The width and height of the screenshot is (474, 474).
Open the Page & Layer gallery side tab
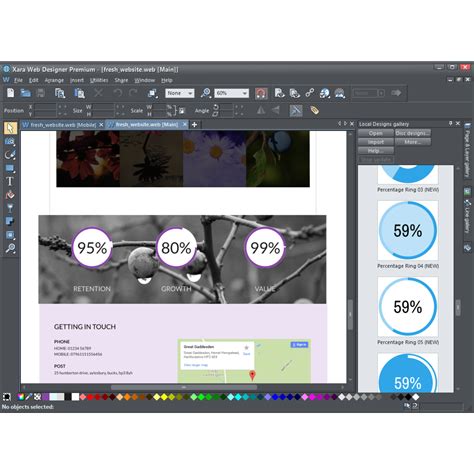pos(467,149)
